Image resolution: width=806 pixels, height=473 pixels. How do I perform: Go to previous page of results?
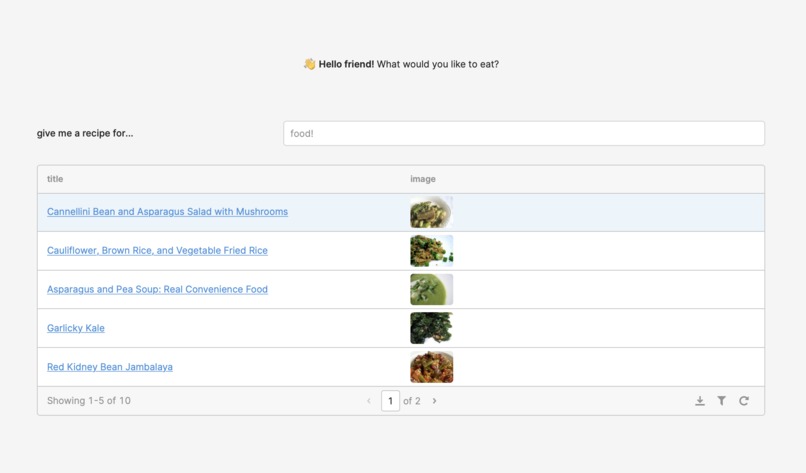pyautogui.click(x=369, y=401)
